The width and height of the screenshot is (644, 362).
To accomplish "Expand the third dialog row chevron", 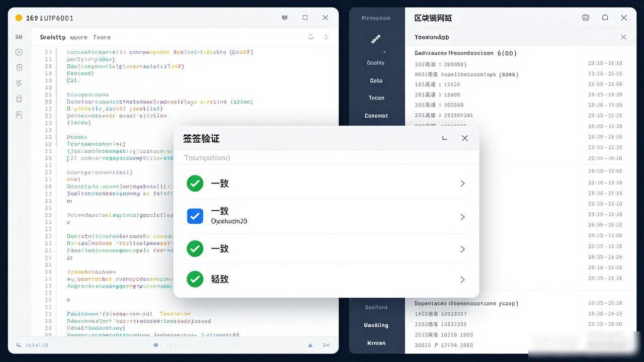I will pyautogui.click(x=462, y=249).
